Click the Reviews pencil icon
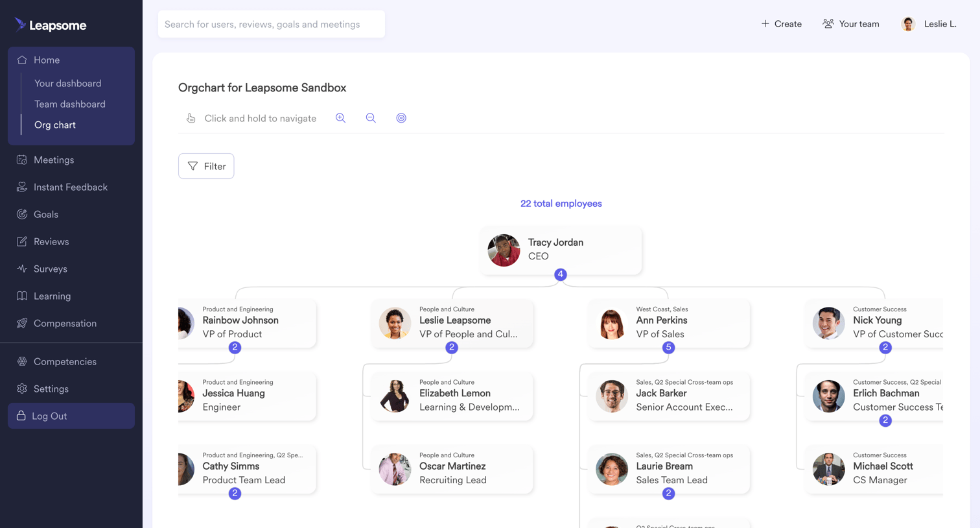The width and height of the screenshot is (980, 528). pyautogui.click(x=22, y=241)
